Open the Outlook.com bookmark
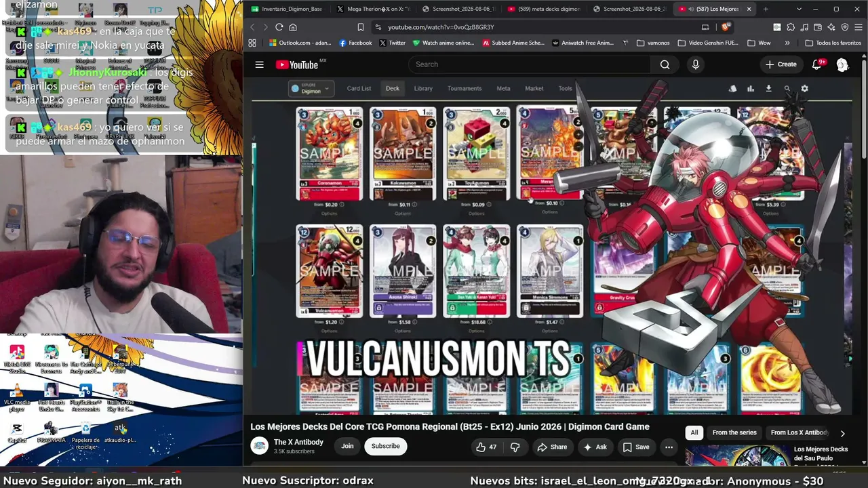 tap(300, 43)
